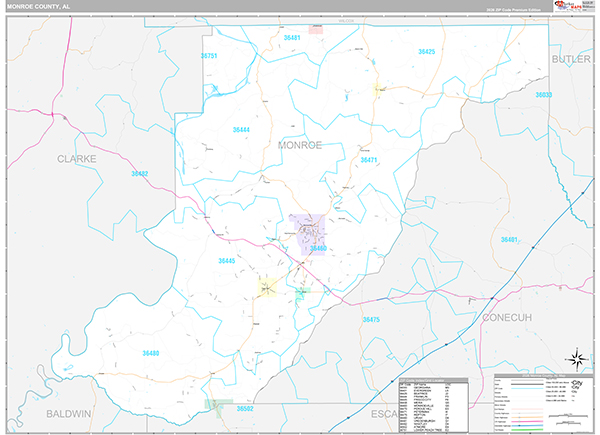
Task: Click the Monroe County, AL title
Action: [36, 6]
